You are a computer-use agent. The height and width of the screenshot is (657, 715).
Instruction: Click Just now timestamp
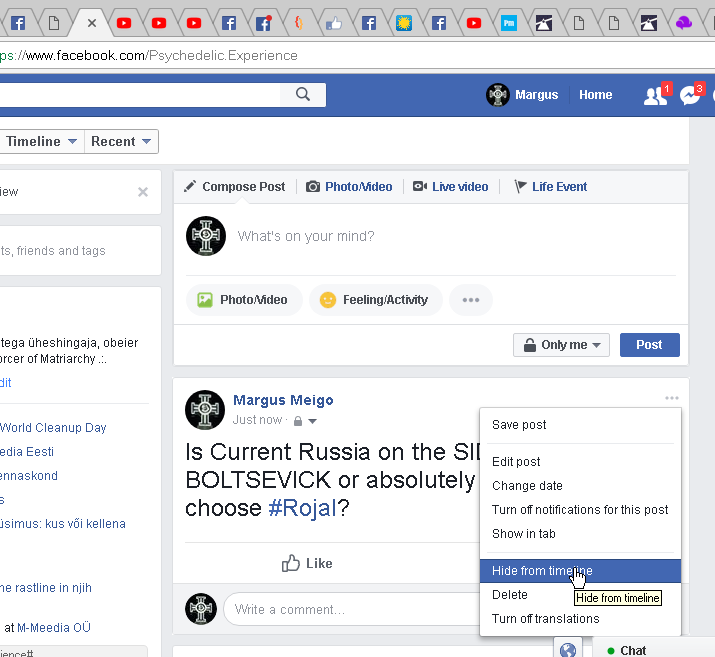click(x=257, y=420)
